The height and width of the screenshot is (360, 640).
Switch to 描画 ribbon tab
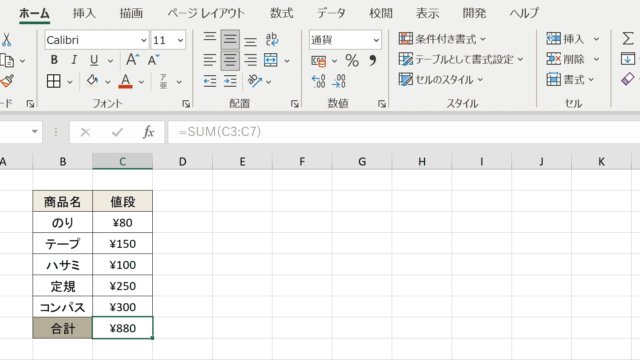pos(131,13)
